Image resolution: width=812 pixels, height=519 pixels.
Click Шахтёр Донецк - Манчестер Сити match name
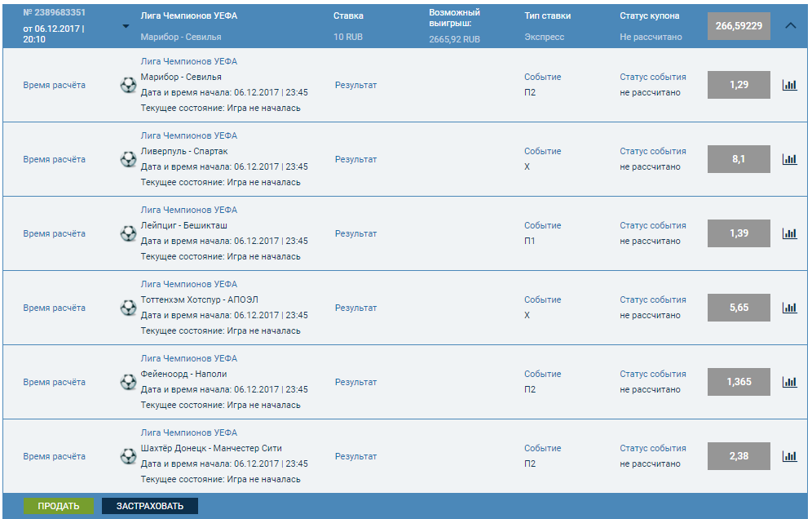pos(211,448)
